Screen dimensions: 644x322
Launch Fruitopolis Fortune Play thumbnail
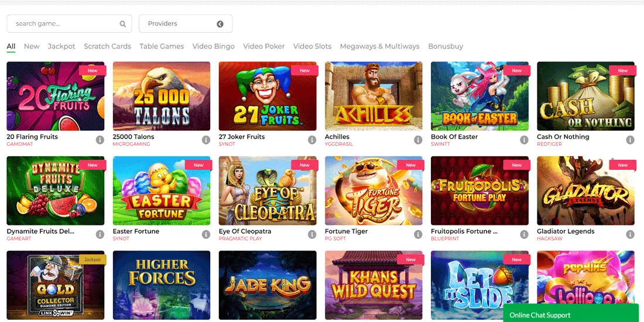point(479,191)
